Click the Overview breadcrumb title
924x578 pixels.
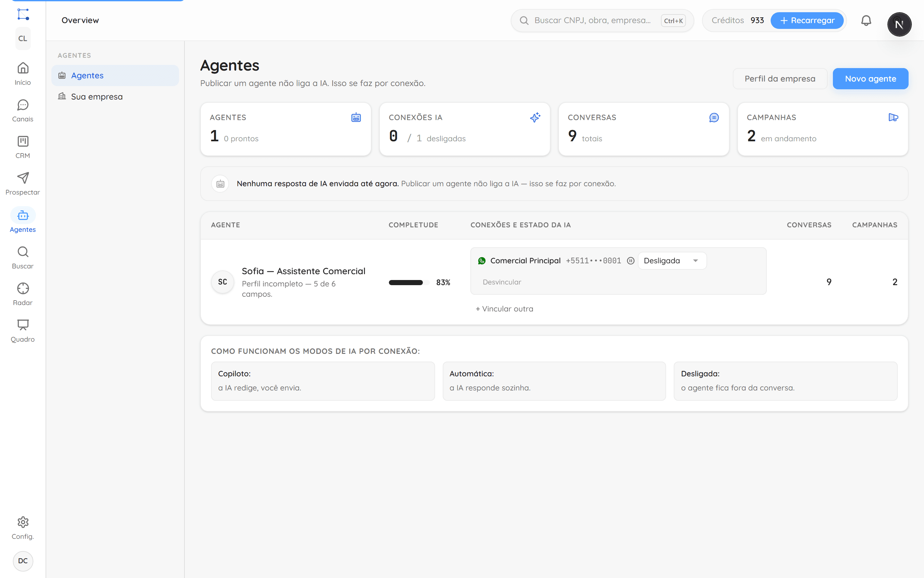click(80, 20)
